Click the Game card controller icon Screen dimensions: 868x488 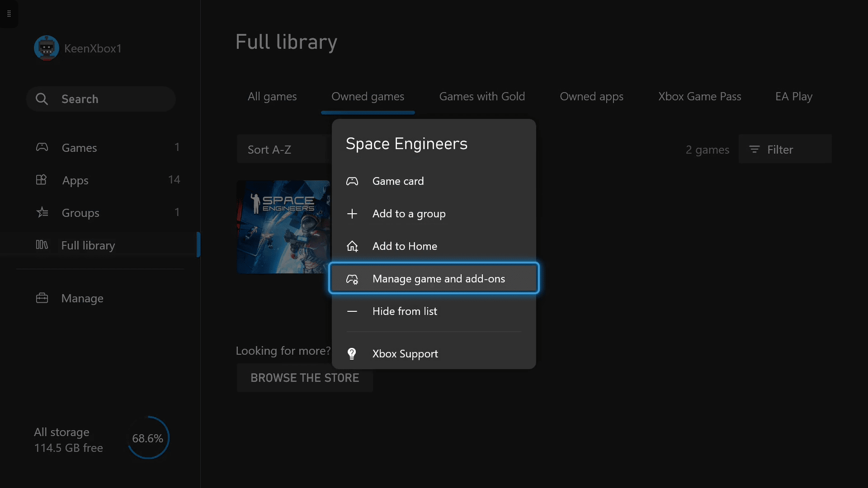click(x=352, y=181)
